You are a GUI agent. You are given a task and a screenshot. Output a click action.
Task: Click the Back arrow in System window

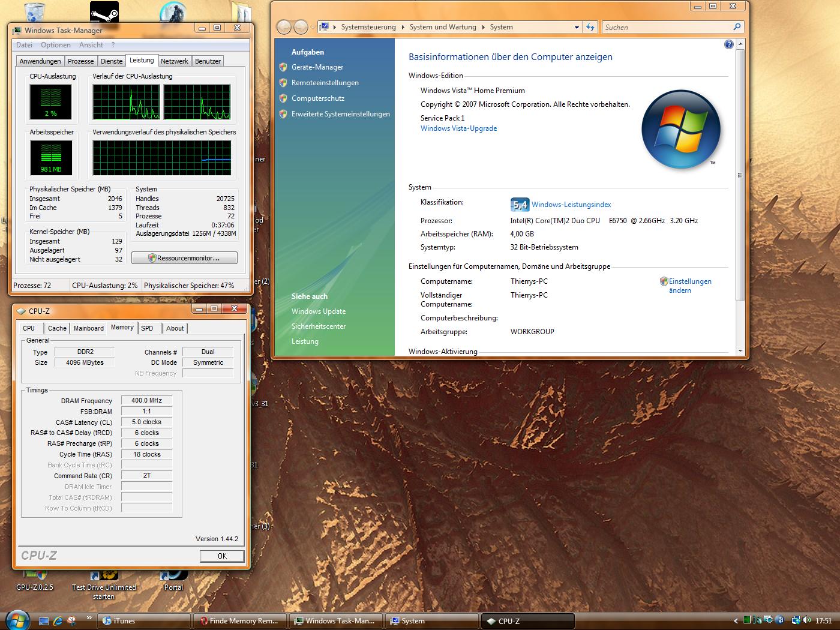[x=284, y=27]
